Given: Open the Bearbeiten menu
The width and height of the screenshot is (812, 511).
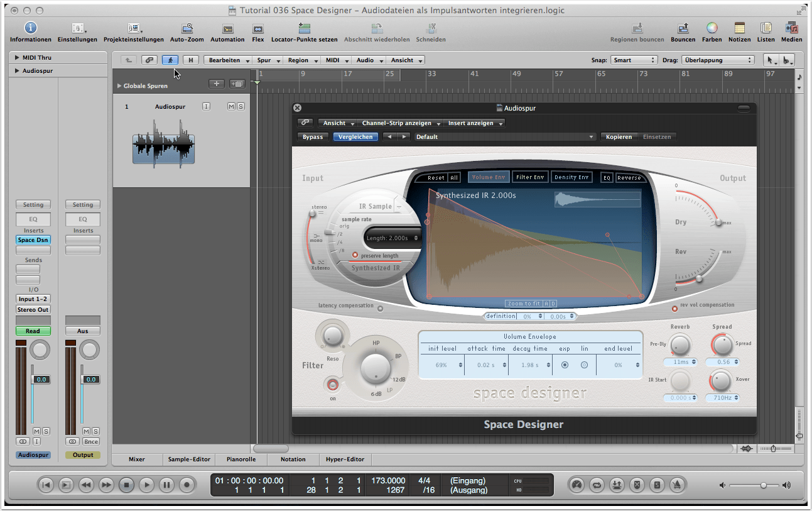Looking at the screenshot, I should click(229, 60).
